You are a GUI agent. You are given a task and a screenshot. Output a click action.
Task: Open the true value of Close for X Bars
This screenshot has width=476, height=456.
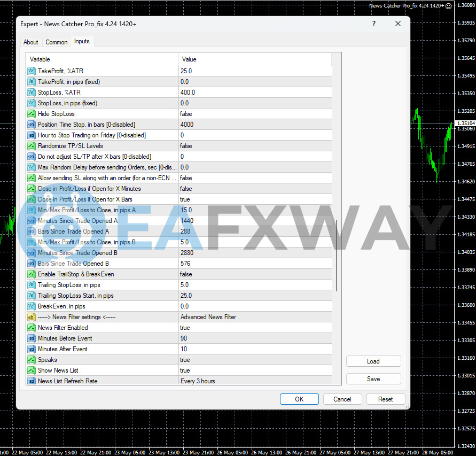click(x=255, y=199)
